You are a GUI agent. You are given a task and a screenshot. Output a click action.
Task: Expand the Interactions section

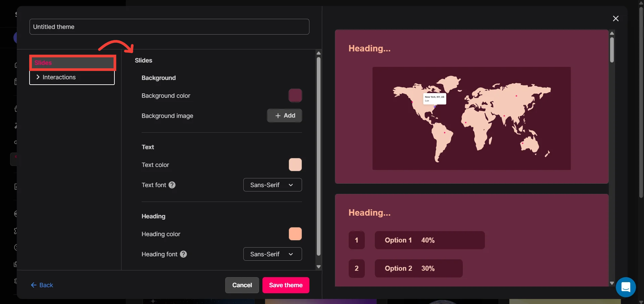tap(72, 77)
